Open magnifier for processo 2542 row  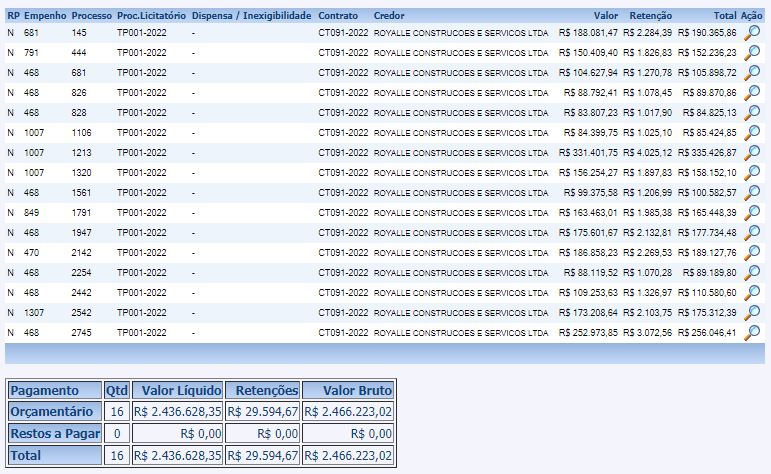click(x=753, y=312)
